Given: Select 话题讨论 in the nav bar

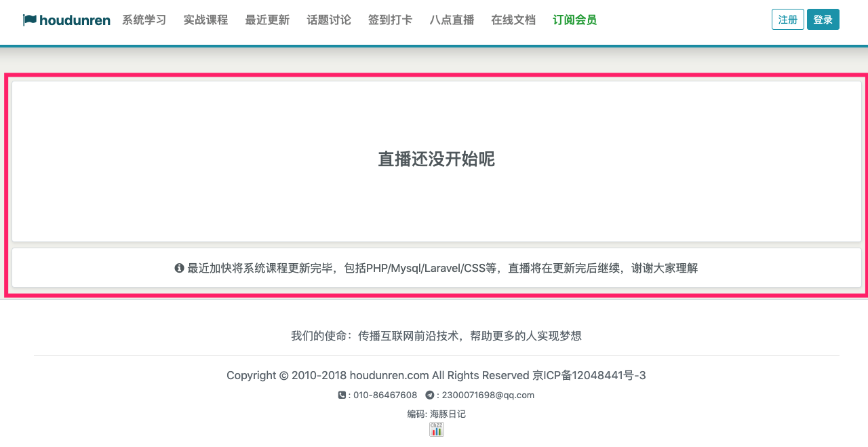Looking at the screenshot, I should [329, 20].
